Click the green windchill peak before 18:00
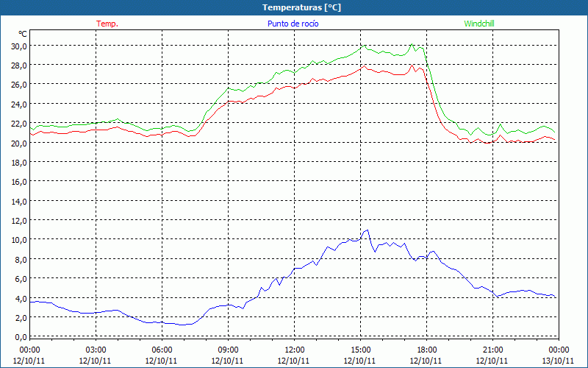 (412, 44)
